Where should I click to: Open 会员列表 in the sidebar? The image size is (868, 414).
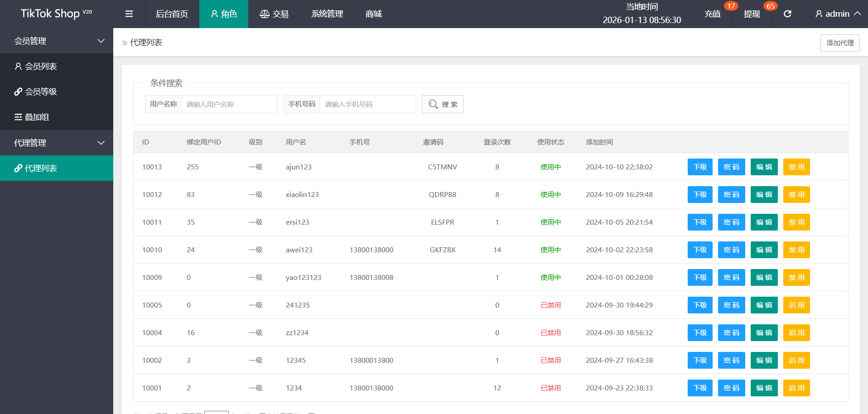pos(41,67)
